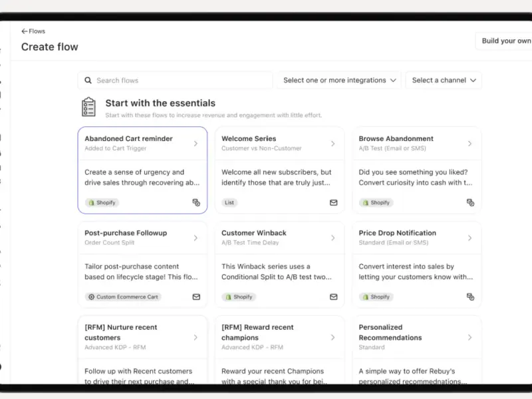Click the Start with the essentials heading
The image size is (532, 399).
click(160, 103)
